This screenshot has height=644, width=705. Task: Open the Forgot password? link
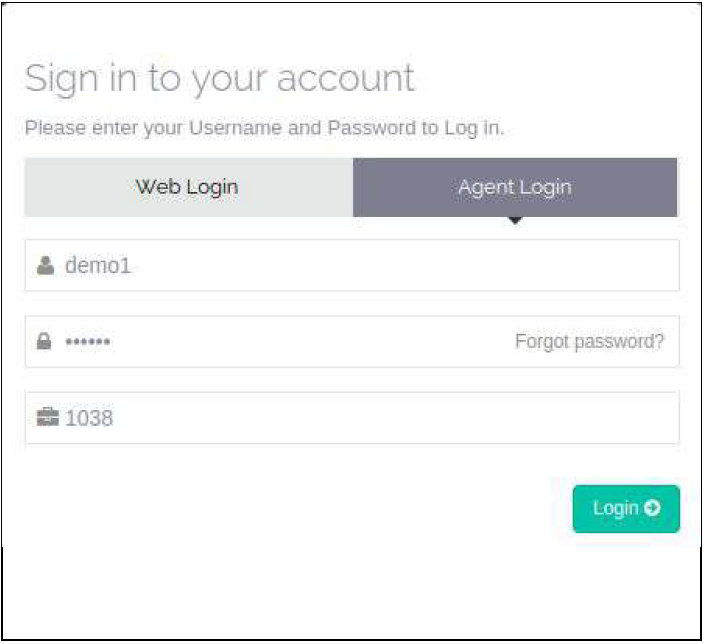click(589, 342)
